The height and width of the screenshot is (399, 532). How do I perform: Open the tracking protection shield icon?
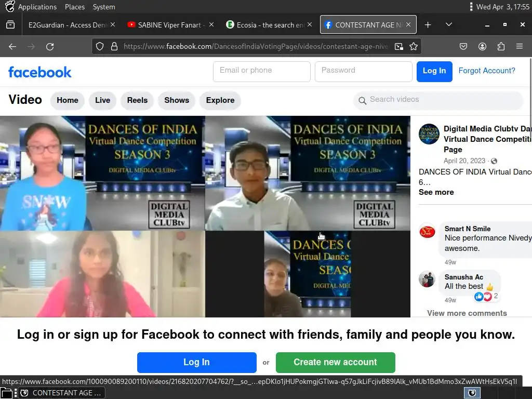click(x=99, y=46)
